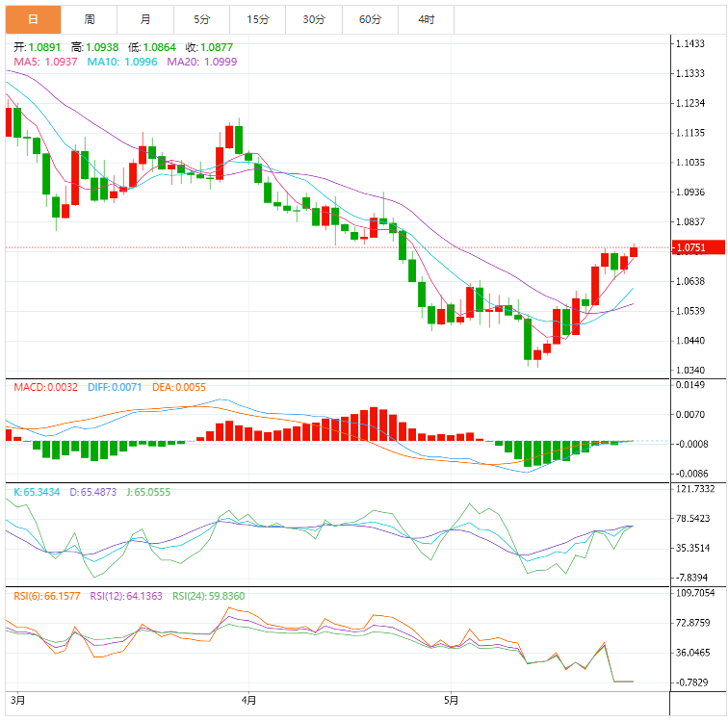Image resolution: width=728 pixels, height=721 pixels.
Task: Click the 1.1433 price axis label
Action: [689, 43]
